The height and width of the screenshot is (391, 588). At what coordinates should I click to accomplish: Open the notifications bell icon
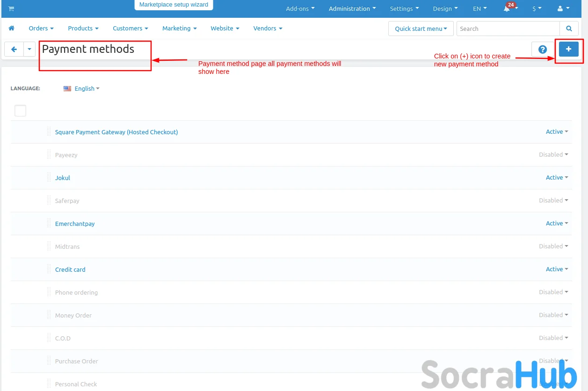[507, 9]
